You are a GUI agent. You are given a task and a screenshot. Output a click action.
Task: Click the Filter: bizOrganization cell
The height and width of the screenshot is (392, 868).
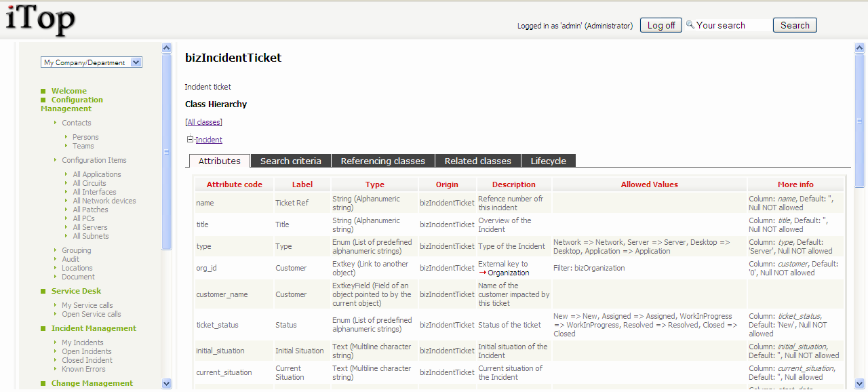pos(650,268)
